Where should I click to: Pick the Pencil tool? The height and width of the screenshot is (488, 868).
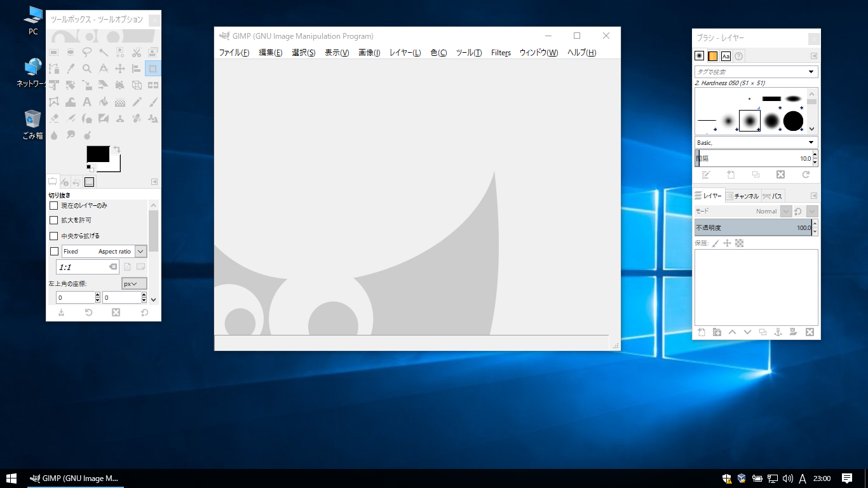(x=137, y=102)
